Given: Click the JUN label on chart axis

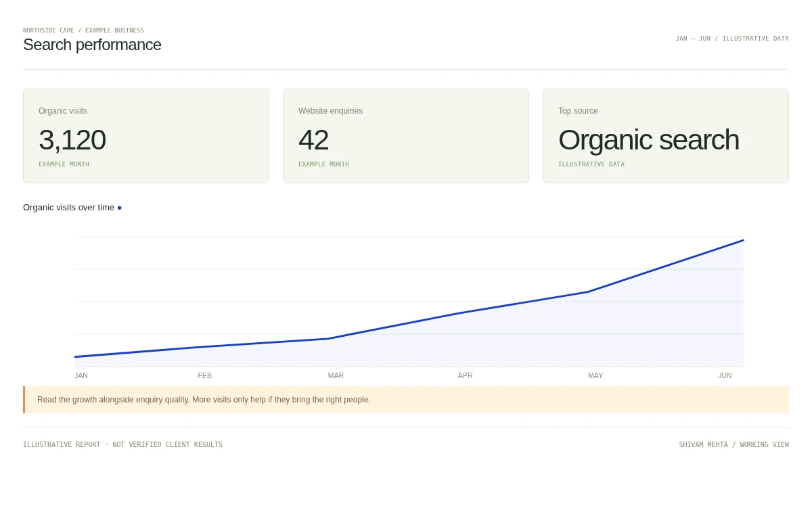Looking at the screenshot, I should pyautogui.click(x=725, y=375).
